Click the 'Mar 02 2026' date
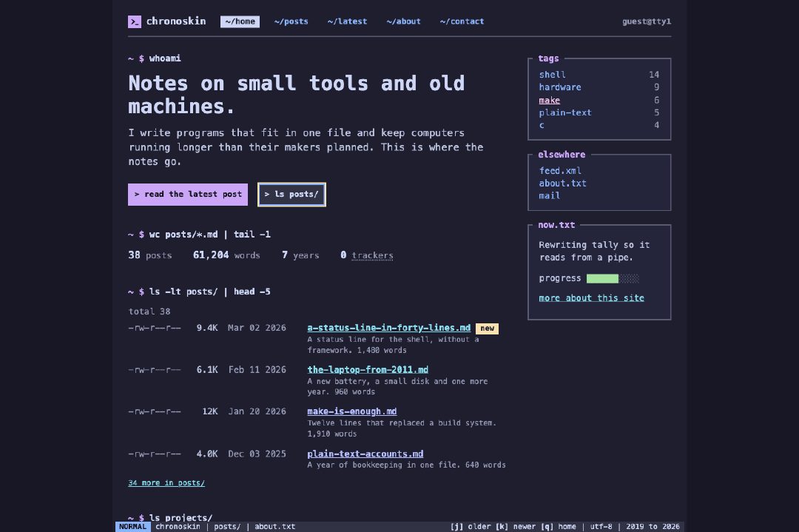Screen dimensions: 799x532 (x=257, y=328)
